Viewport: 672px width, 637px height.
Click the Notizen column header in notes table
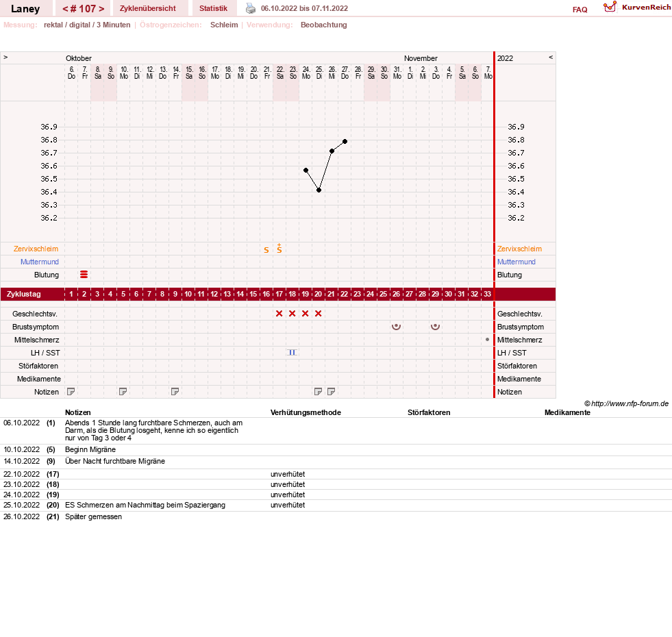78,412
